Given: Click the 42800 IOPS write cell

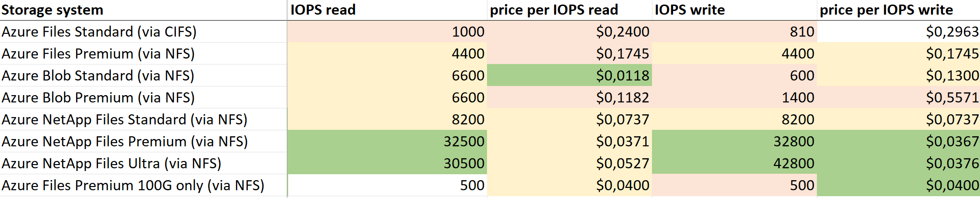Looking at the screenshot, I should (x=734, y=163).
